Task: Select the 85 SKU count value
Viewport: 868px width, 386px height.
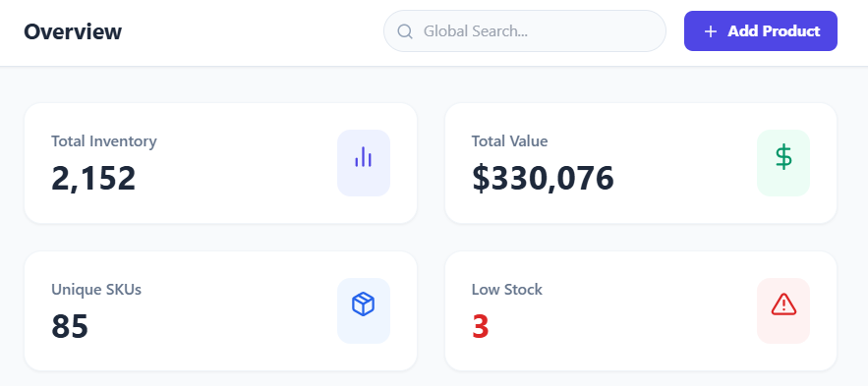Action: coord(70,326)
